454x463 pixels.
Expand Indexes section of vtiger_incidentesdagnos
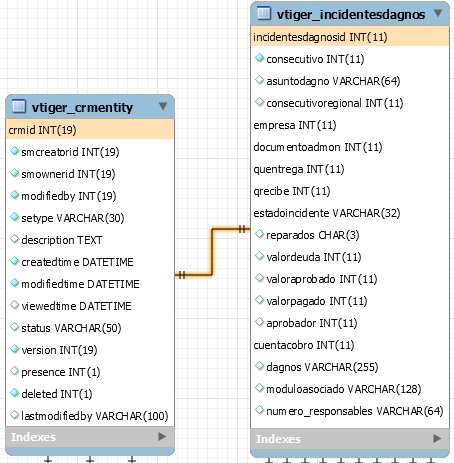437,438
